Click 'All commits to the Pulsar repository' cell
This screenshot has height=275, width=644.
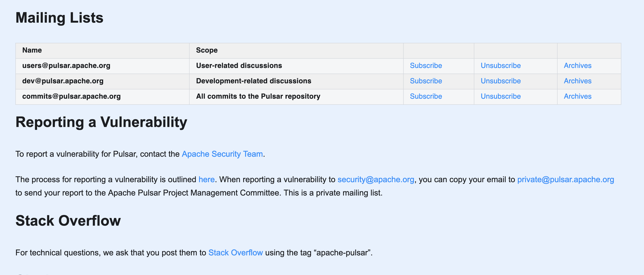coord(296,97)
